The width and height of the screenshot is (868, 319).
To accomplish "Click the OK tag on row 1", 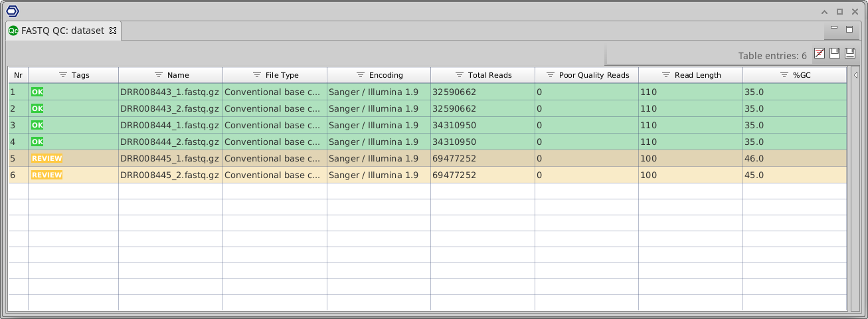I will (x=37, y=92).
